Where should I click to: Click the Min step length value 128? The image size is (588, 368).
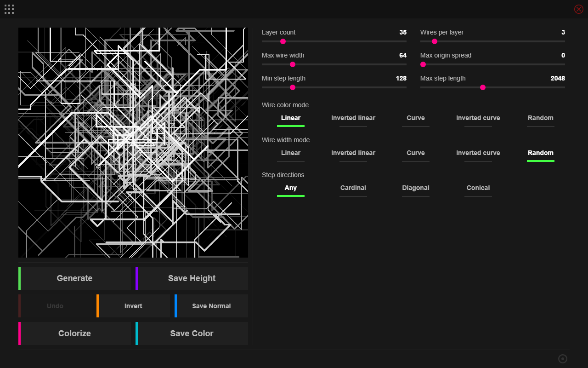401,78
